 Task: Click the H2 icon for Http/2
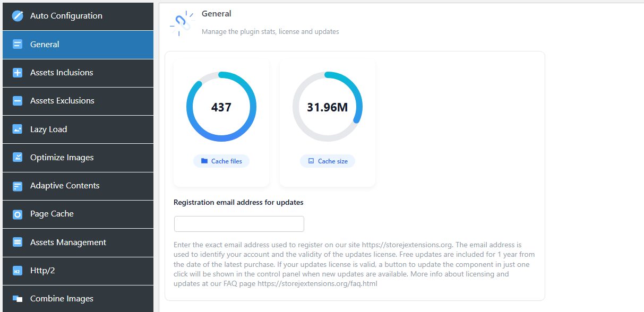click(16, 271)
